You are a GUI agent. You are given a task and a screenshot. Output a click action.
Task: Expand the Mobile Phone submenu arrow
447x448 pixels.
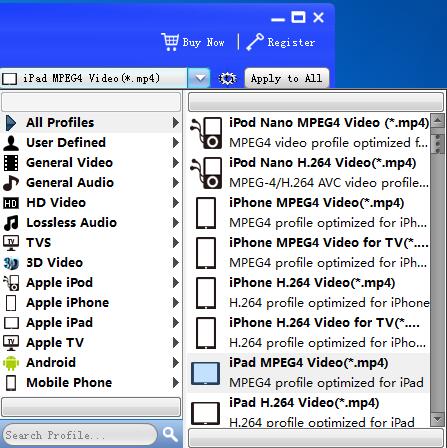(x=175, y=383)
